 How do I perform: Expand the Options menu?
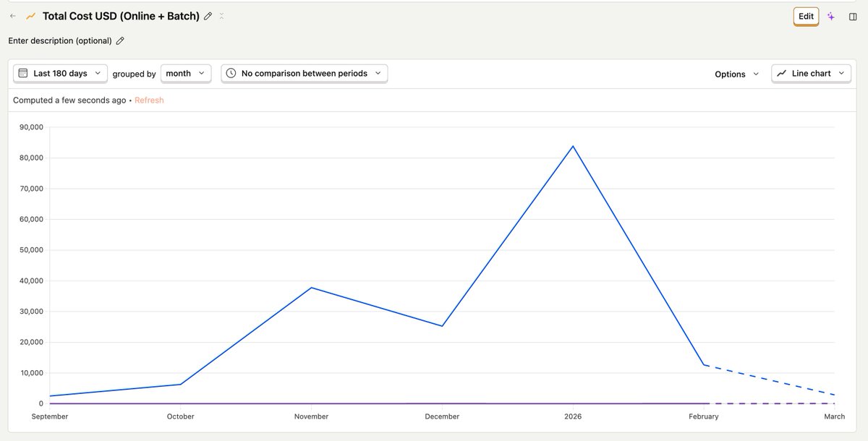[x=736, y=74]
